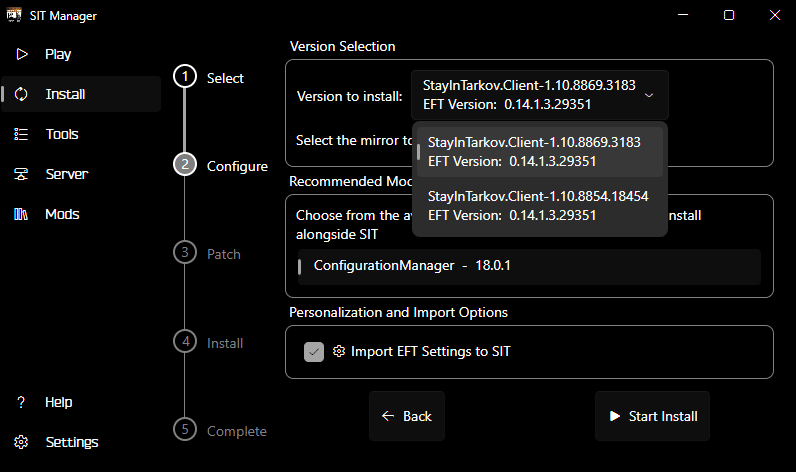Click Personalization and Import Options heading
796x472 pixels.
pyautogui.click(x=399, y=312)
